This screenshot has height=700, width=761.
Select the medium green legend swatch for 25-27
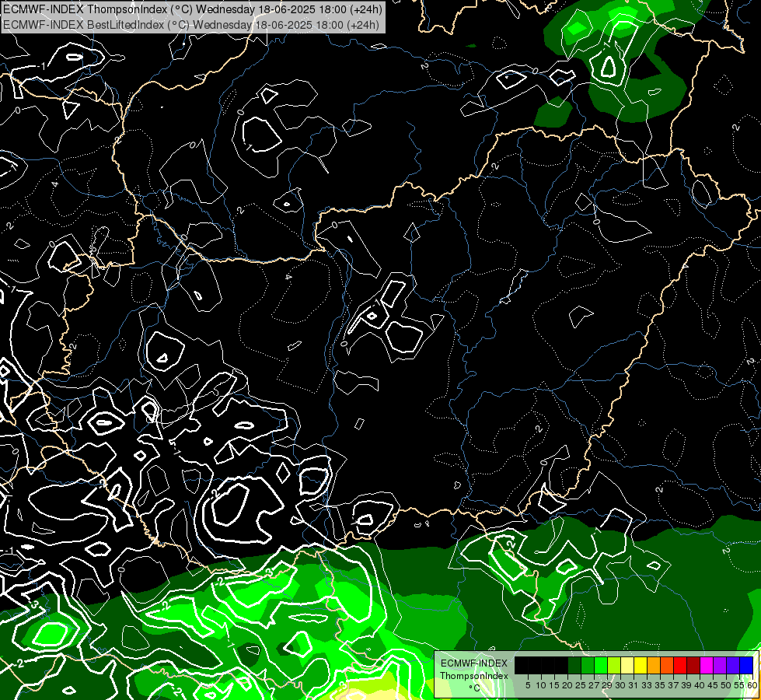click(x=588, y=666)
